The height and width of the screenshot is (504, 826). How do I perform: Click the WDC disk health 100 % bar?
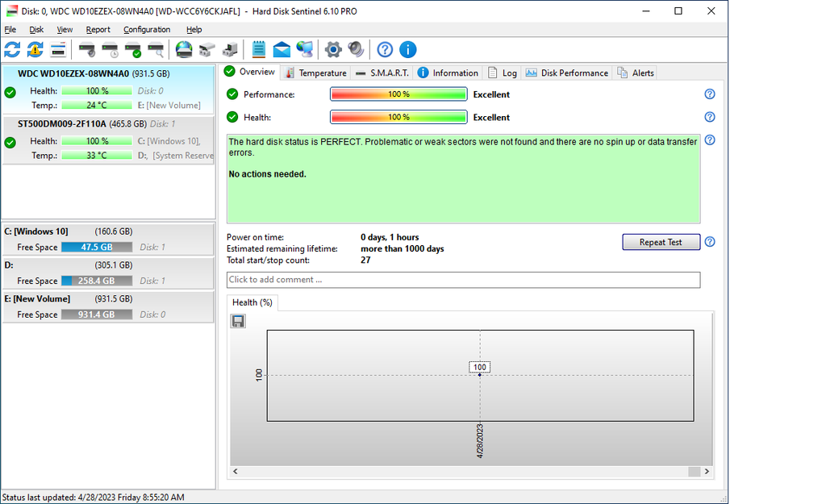97,90
